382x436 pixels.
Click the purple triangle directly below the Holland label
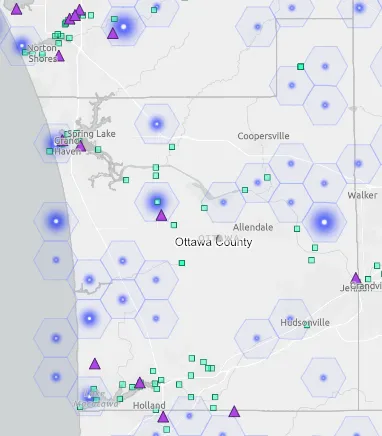pos(163,417)
